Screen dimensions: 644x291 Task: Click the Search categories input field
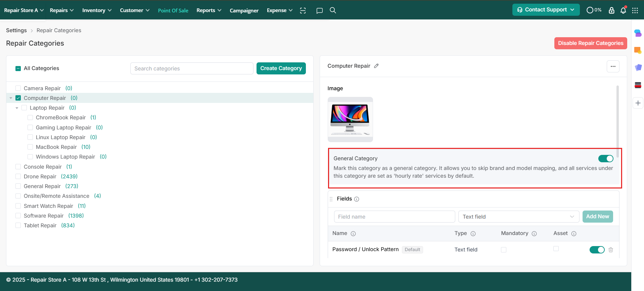[x=191, y=68]
